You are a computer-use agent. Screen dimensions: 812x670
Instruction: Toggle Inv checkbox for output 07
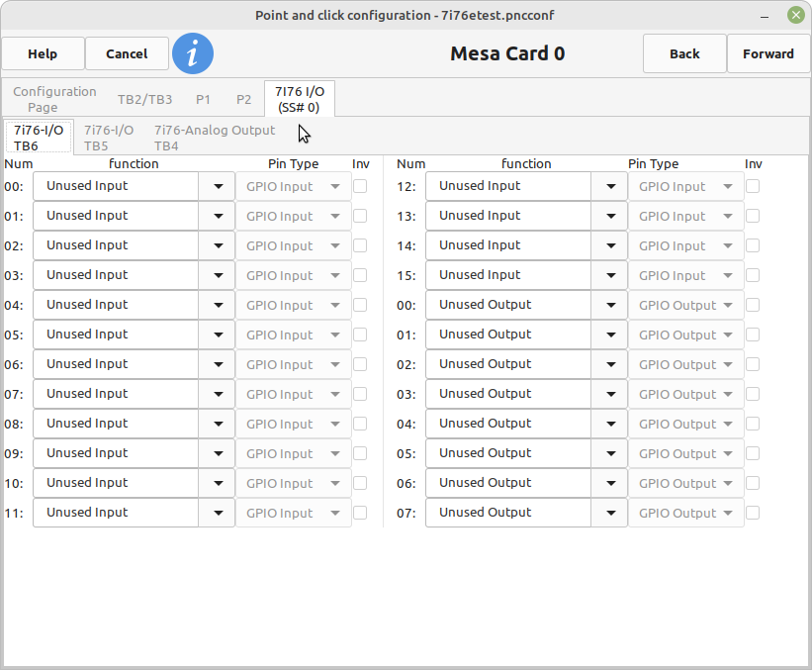pyautogui.click(x=753, y=513)
